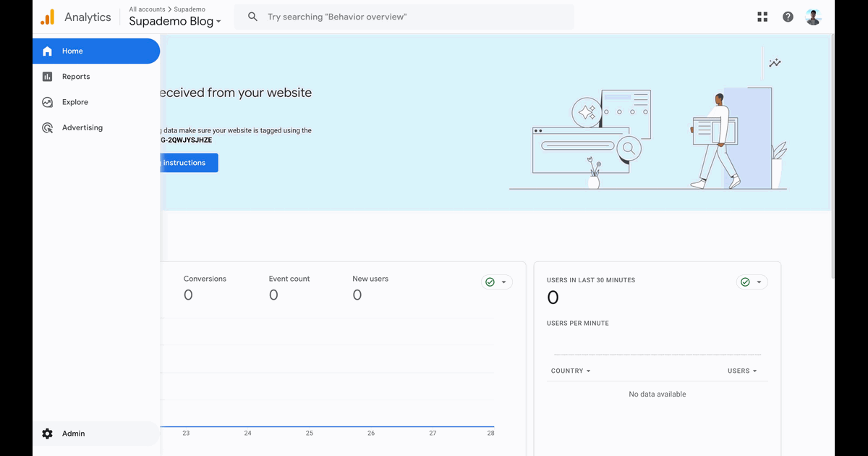
Task: Open Admin settings
Action: coord(96,434)
